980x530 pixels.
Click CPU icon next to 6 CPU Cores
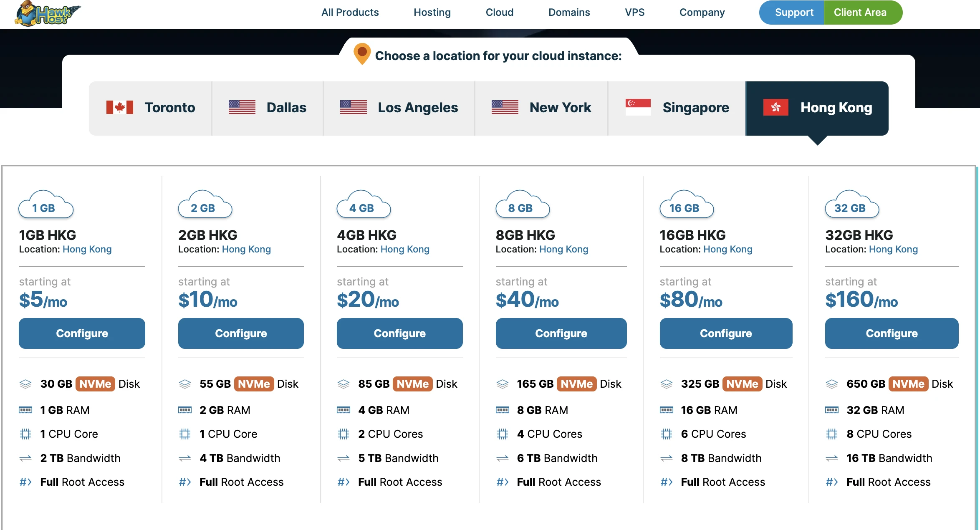point(667,434)
